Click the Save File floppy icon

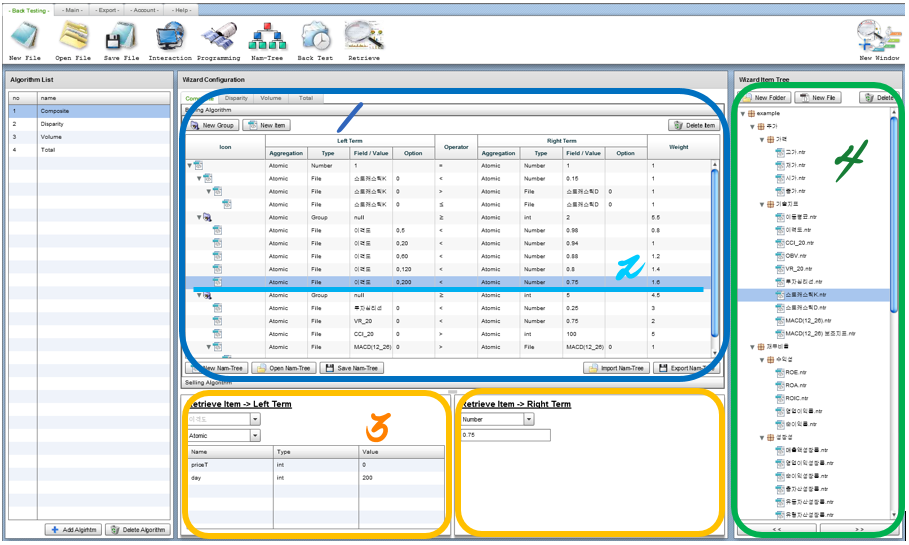tap(122, 37)
